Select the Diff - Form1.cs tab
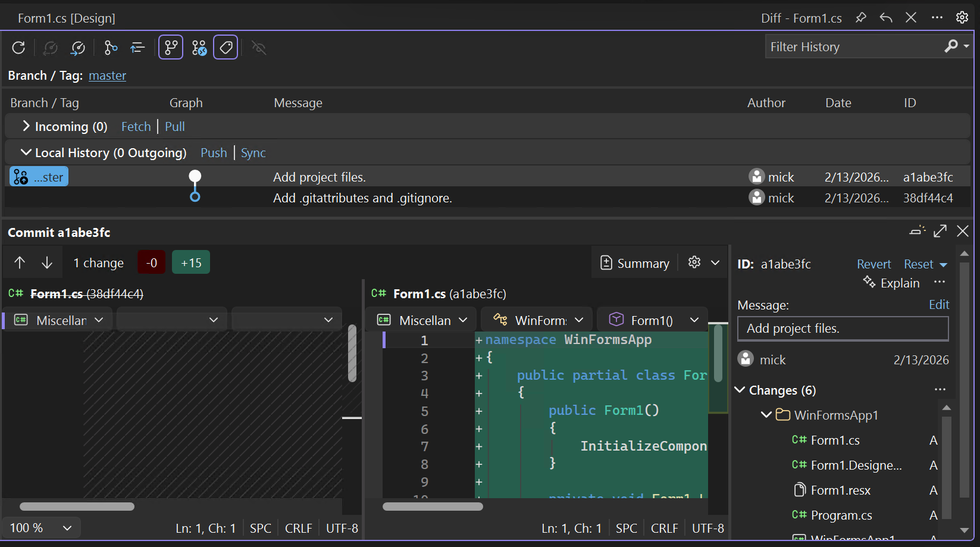The image size is (980, 547). click(801, 18)
